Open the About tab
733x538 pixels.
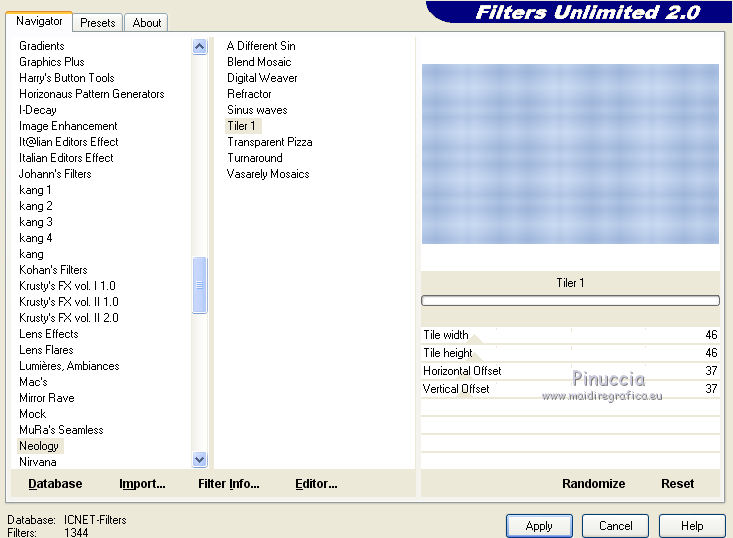pyautogui.click(x=146, y=22)
